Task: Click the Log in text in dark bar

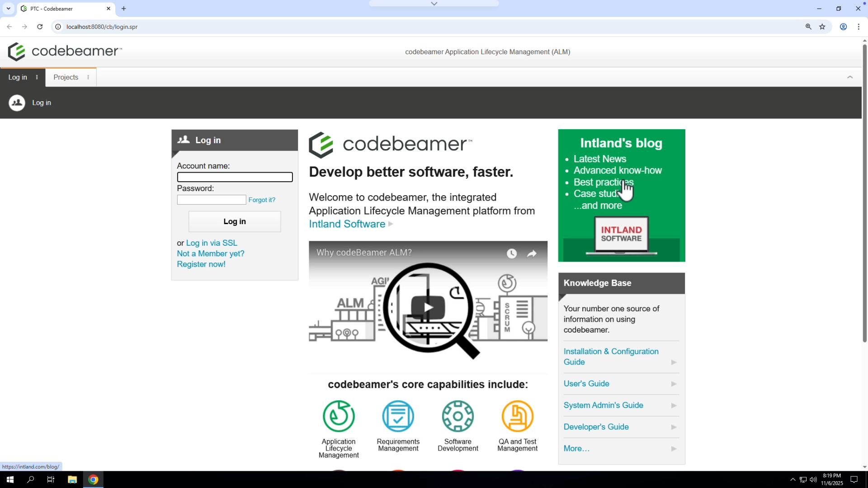Action: click(42, 103)
